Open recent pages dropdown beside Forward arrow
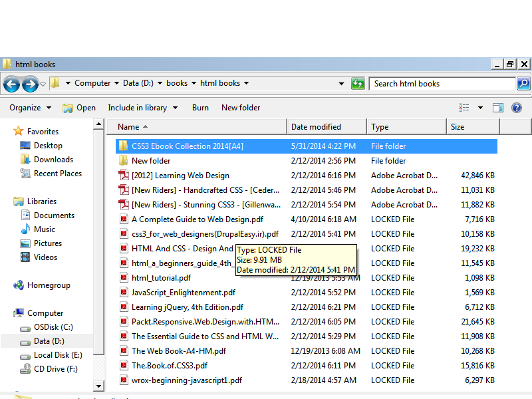 pyautogui.click(x=43, y=84)
